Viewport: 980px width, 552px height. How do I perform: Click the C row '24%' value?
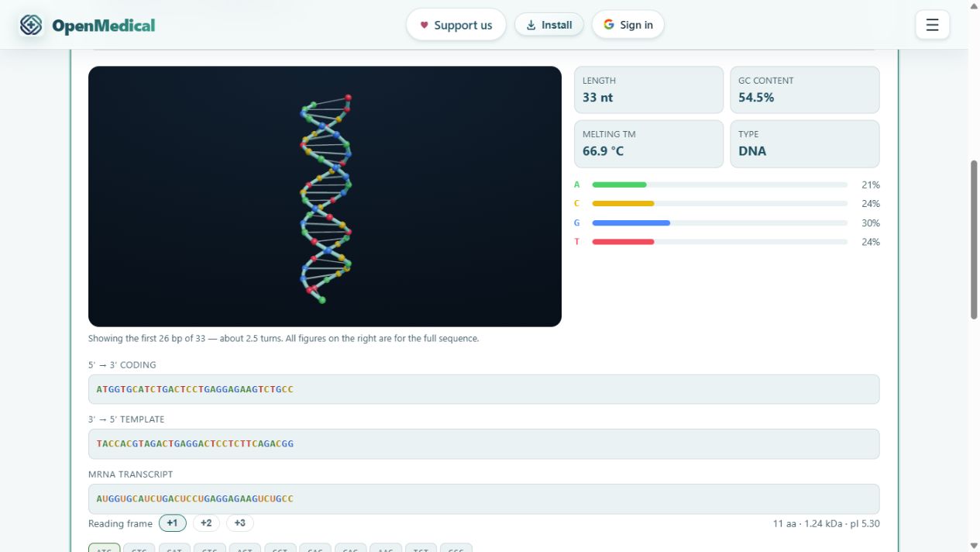click(871, 204)
